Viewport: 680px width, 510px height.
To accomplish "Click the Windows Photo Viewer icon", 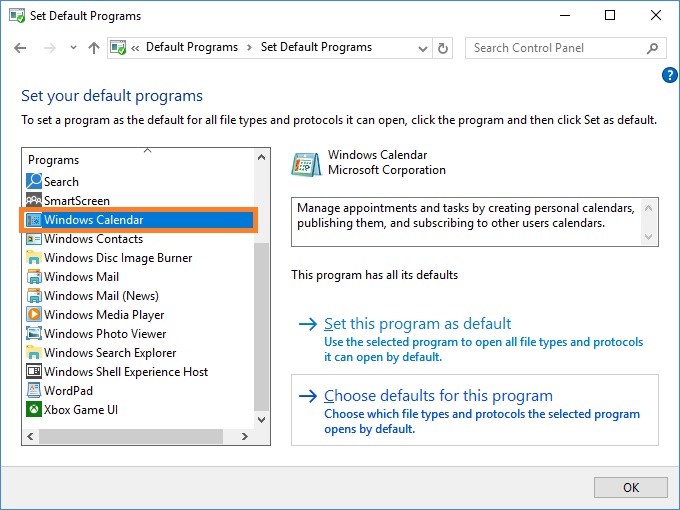I will [34, 333].
